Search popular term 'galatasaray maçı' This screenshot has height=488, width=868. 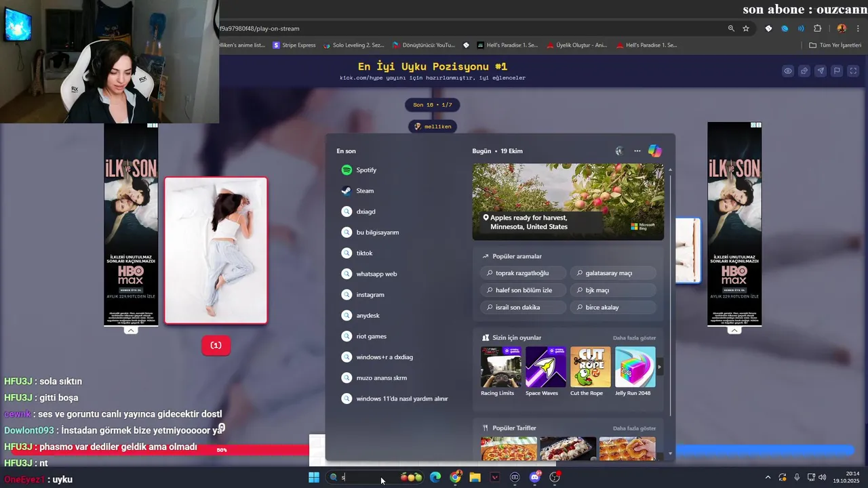613,273
